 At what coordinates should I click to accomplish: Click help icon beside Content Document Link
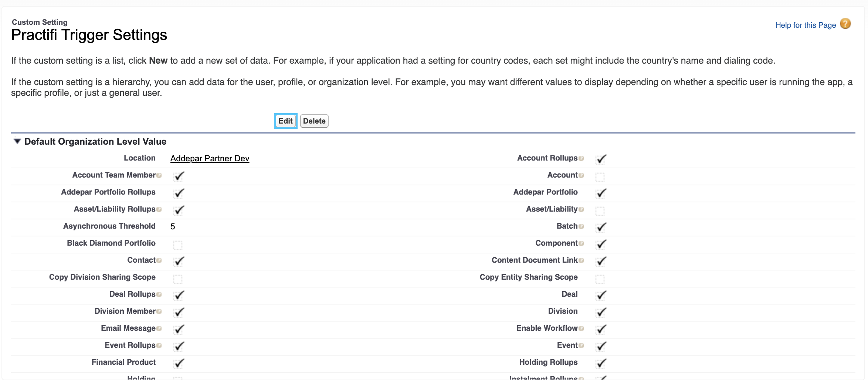pyautogui.click(x=581, y=260)
